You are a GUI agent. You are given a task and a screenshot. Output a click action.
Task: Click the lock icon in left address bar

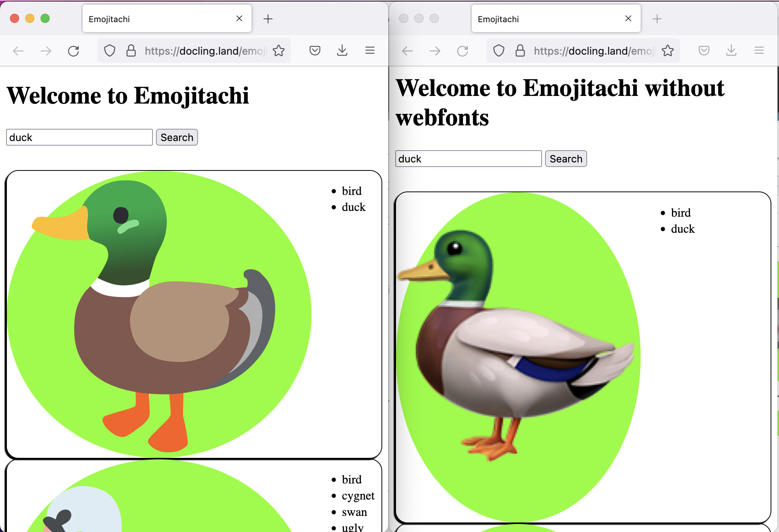[131, 51]
